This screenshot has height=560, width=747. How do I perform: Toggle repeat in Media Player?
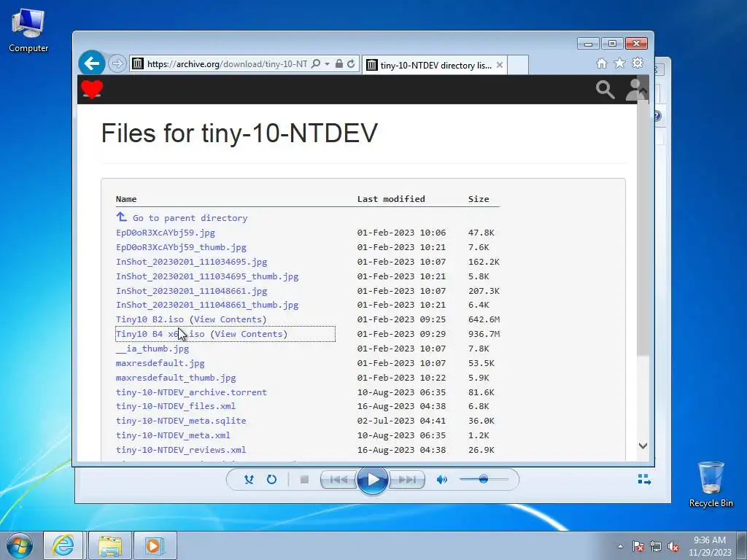pyautogui.click(x=271, y=480)
